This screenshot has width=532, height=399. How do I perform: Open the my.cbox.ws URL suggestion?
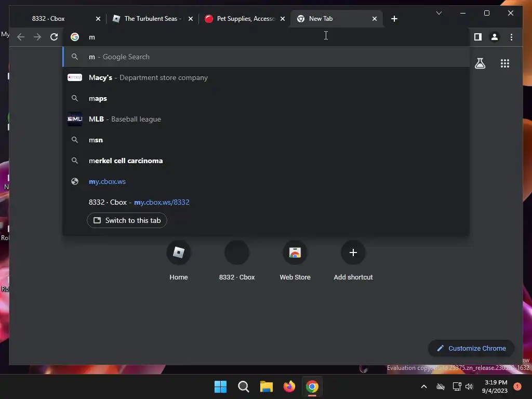266,181
